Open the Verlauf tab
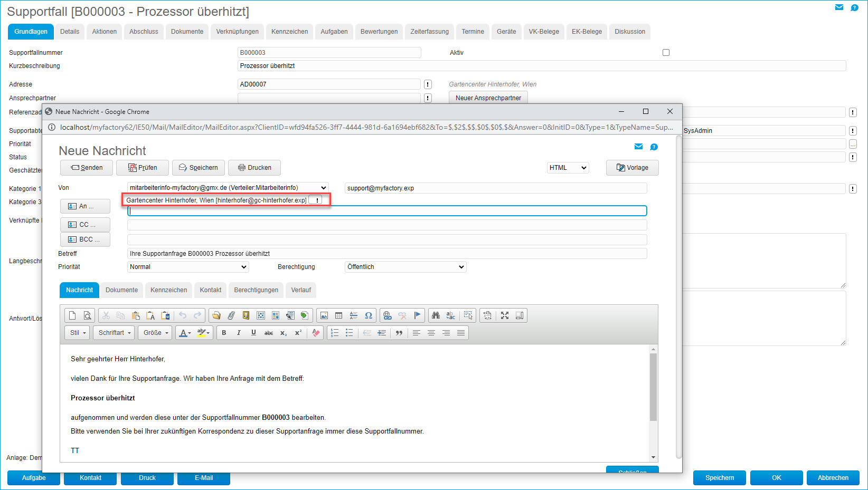The height and width of the screenshot is (490, 868). click(x=301, y=290)
